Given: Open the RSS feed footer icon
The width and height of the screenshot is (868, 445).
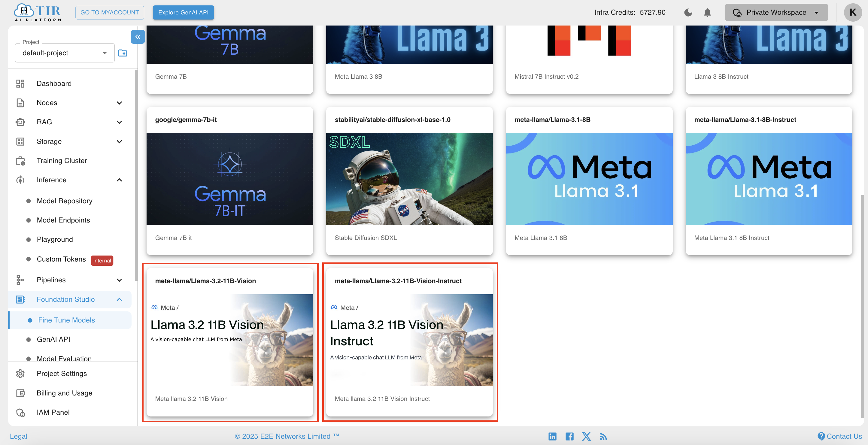Looking at the screenshot, I should (x=603, y=437).
